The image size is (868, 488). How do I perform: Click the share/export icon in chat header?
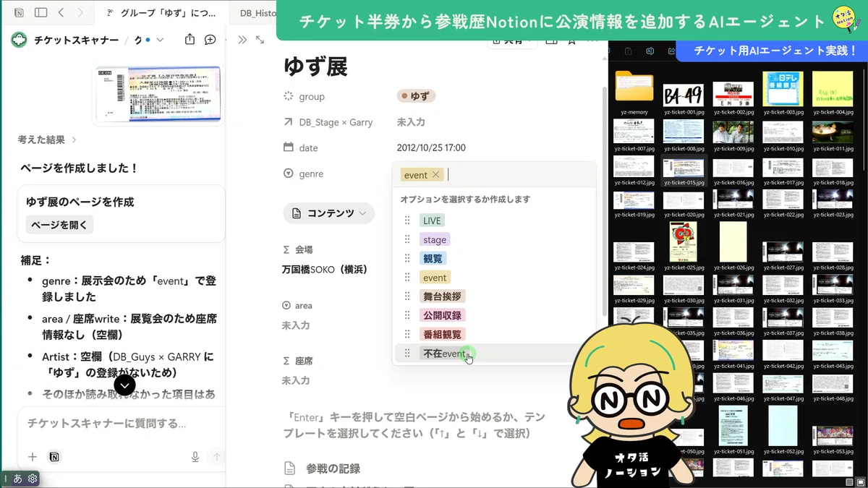190,40
